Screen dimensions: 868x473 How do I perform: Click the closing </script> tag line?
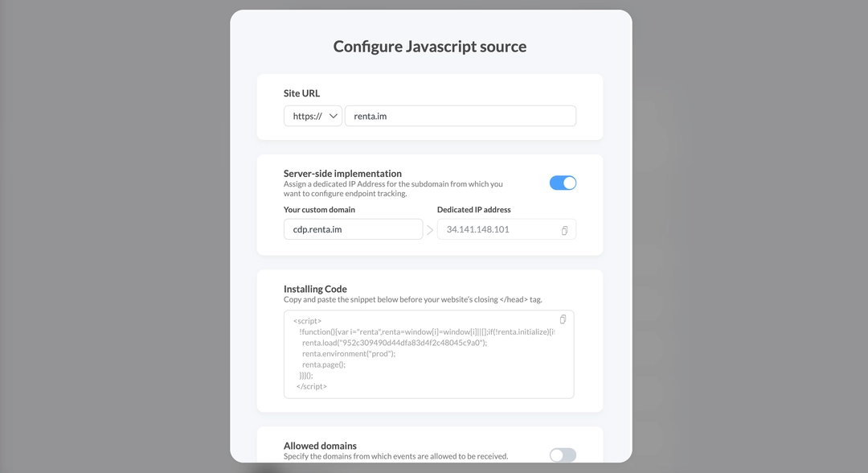pyautogui.click(x=312, y=387)
